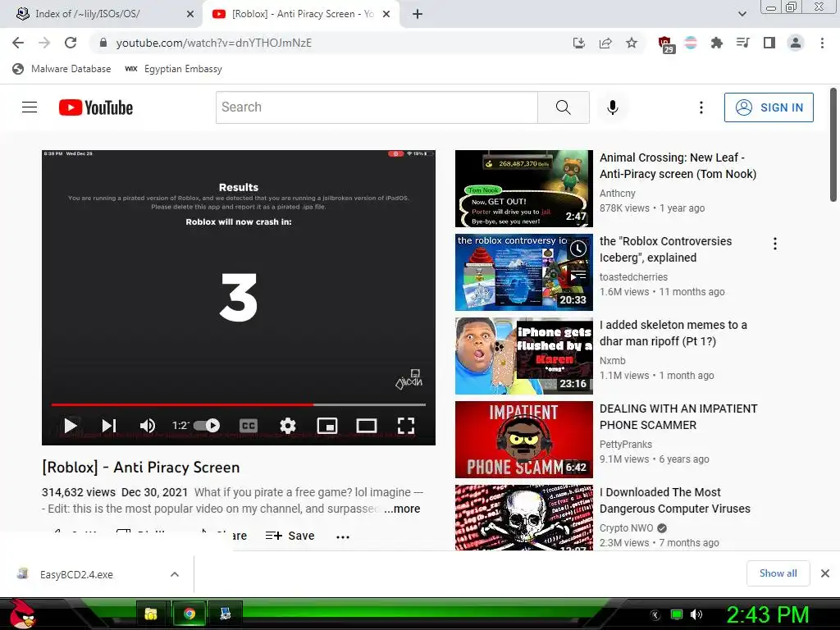
Task: Open the Chrome profile avatar
Action: (796, 43)
